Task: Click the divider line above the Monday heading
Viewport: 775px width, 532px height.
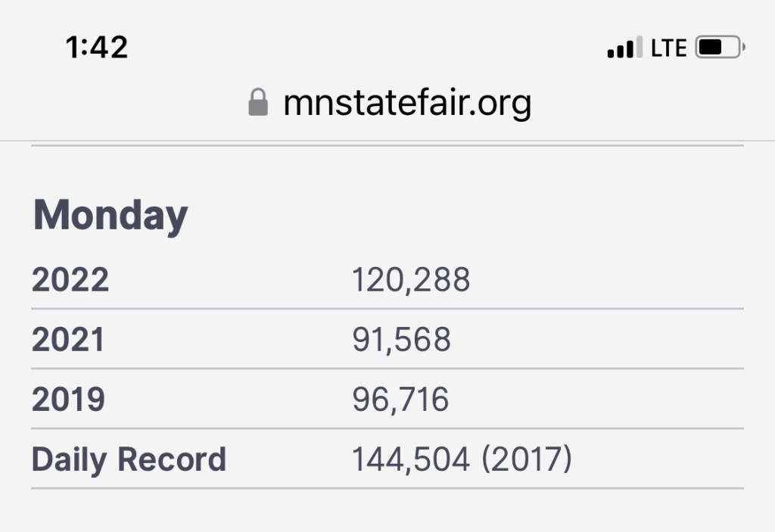Action: point(387,145)
